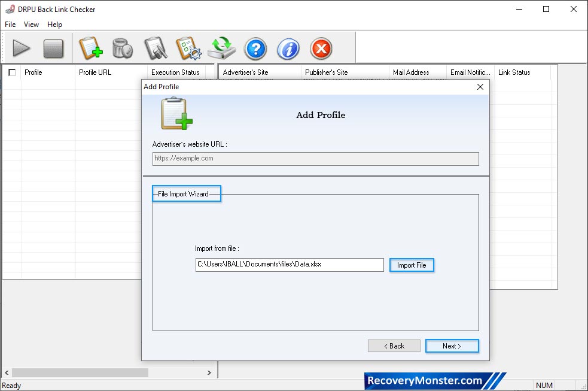The height and width of the screenshot is (391, 588).
Task: Open the profile settings clipboard-gear icon
Action: 189,49
